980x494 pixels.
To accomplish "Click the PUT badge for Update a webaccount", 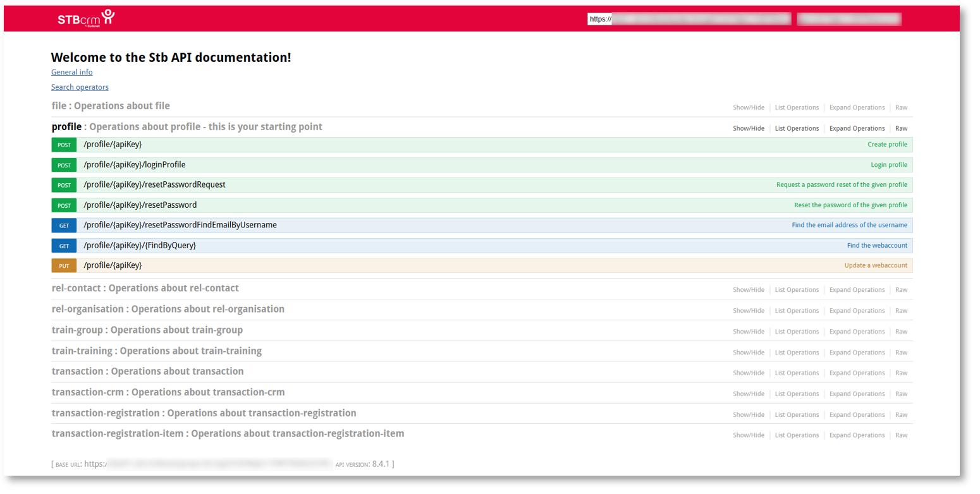I will (64, 266).
